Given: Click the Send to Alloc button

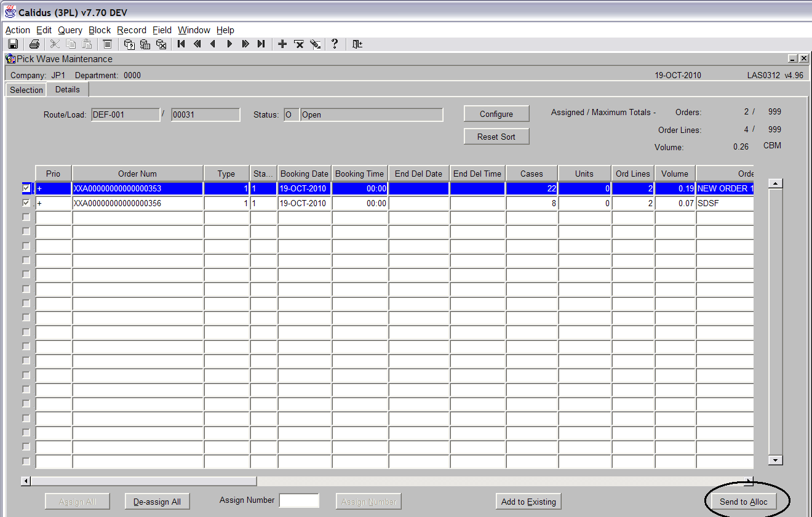Looking at the screenshot, I should coord(744,502).
